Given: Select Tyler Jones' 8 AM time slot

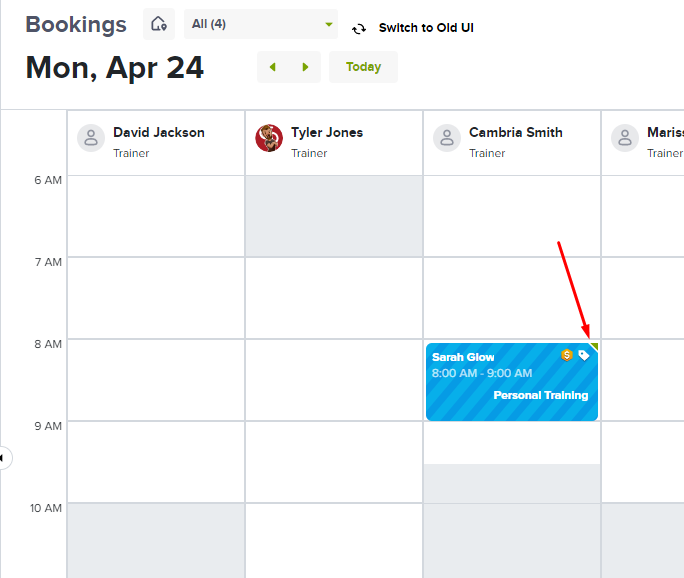Looking at the screenshot, I should (334, 380).
